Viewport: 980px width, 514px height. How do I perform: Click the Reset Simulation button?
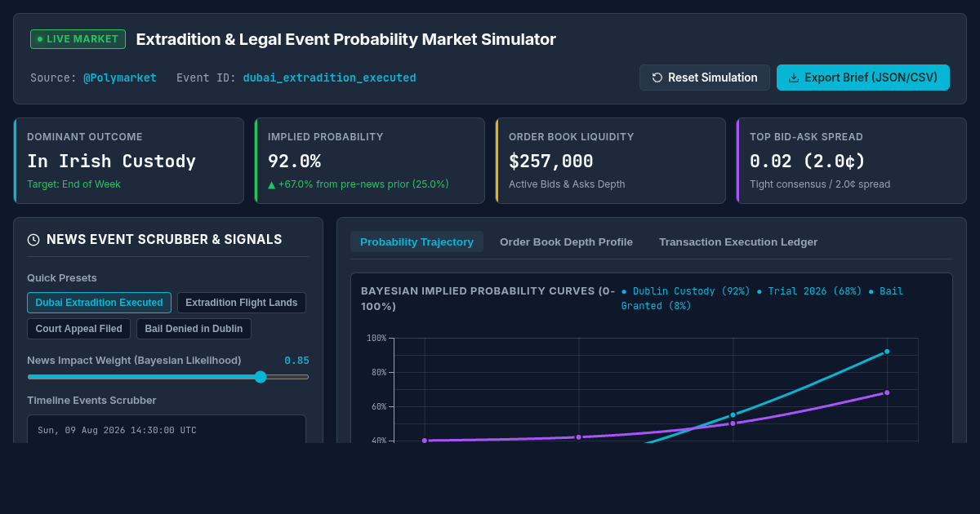[704, 78]
